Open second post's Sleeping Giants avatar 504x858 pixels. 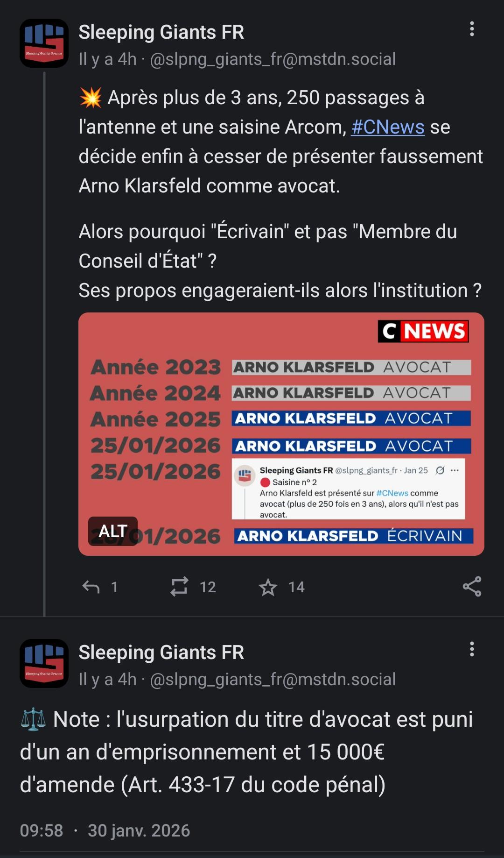coord(44,663)
